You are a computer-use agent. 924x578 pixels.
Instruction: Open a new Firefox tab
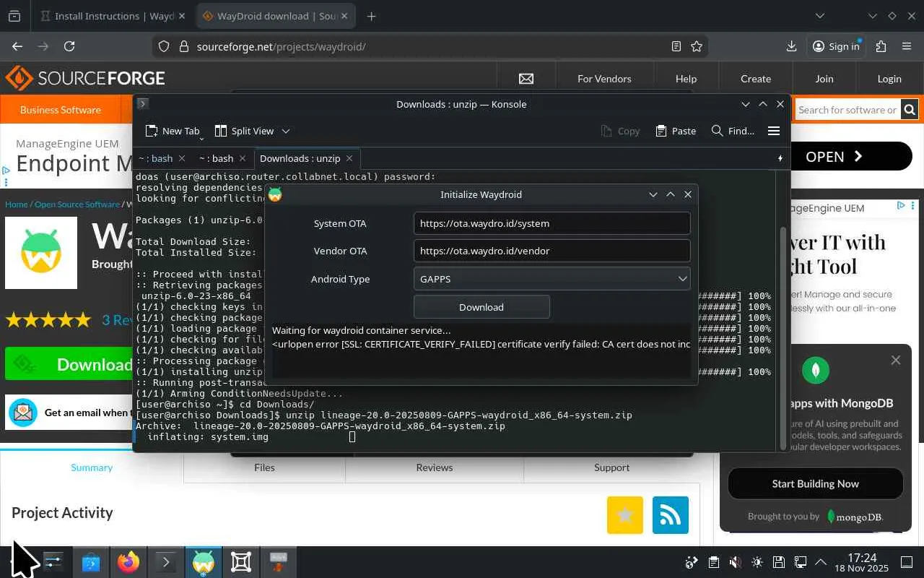(371, 16)
